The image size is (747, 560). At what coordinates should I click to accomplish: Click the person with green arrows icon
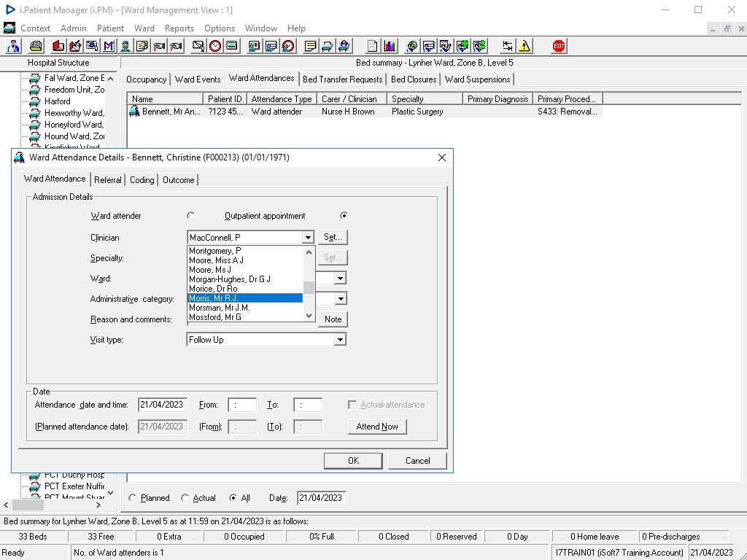coord(479,46)
